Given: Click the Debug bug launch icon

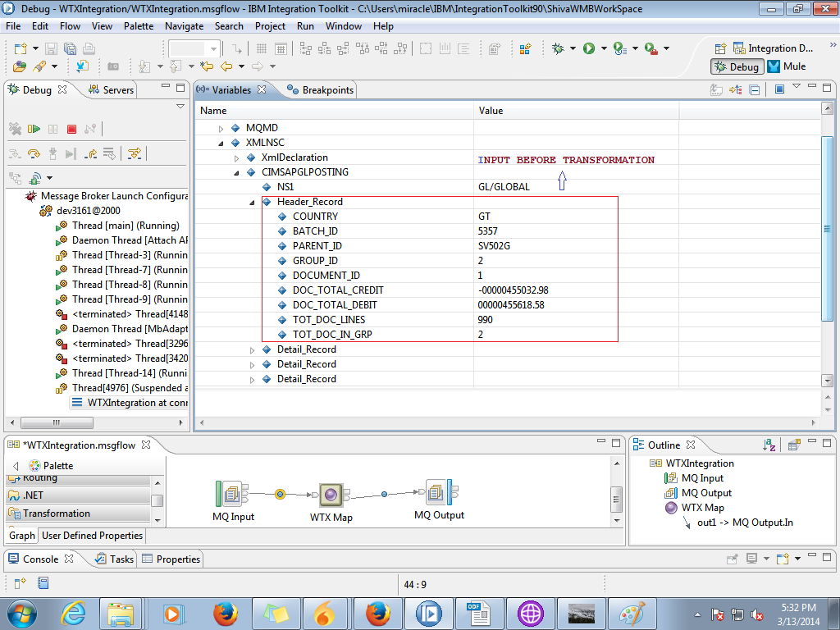Looking at the screenshot, I should pyautogui.click(x=558, y=48).
